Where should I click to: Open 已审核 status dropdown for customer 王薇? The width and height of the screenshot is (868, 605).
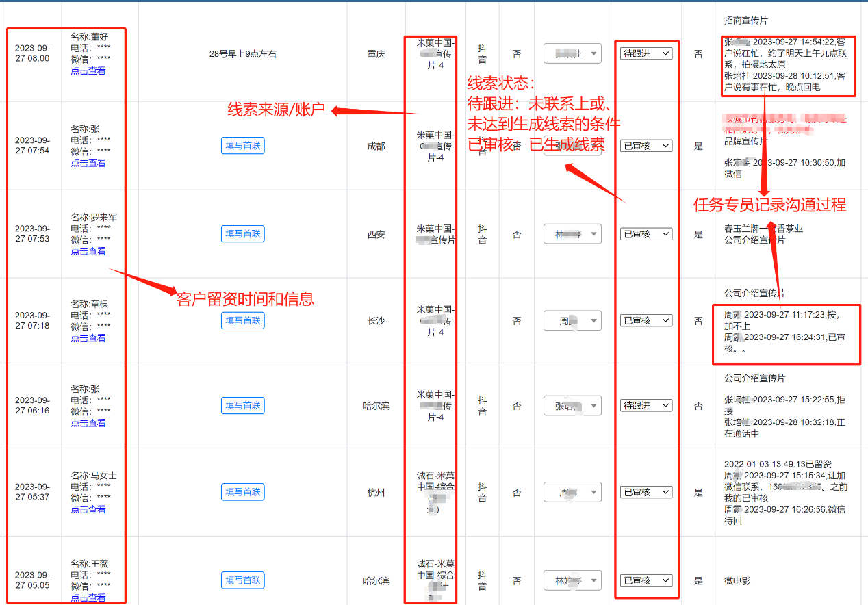(x=646, y=580)
